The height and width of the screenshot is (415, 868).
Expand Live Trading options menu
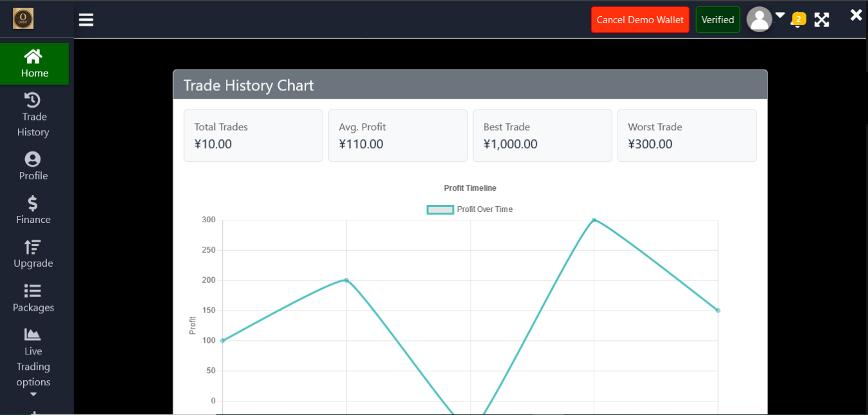(x=34, y=363)
